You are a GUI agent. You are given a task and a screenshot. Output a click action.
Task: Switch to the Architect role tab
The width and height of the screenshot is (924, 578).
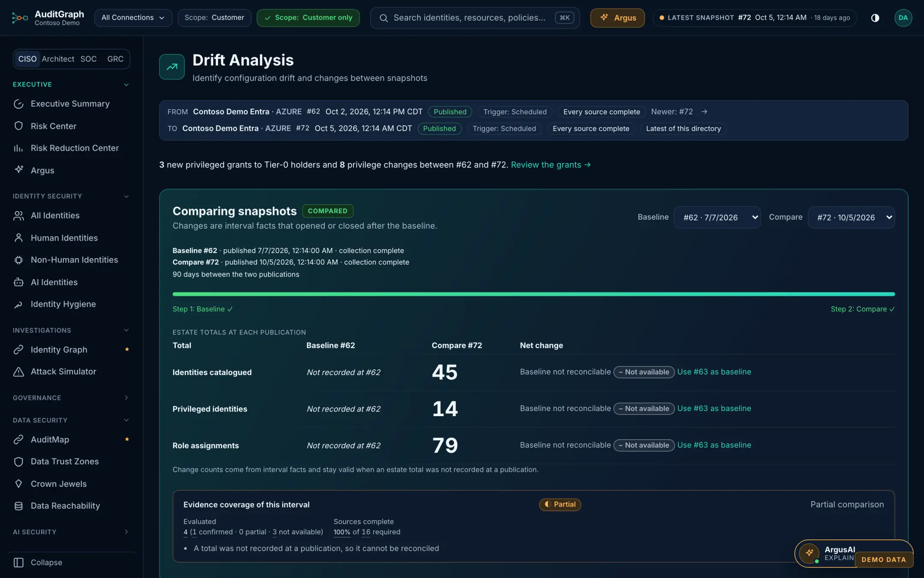[x=58, y=59]
